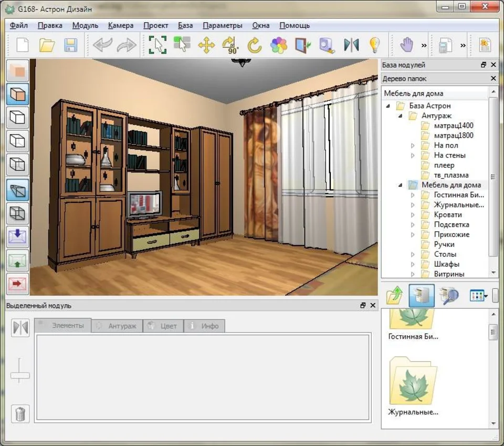Viewport: 504px width, 446px height.
Task: Click the yellow free rotate arrow
Action: coord(255,45)
